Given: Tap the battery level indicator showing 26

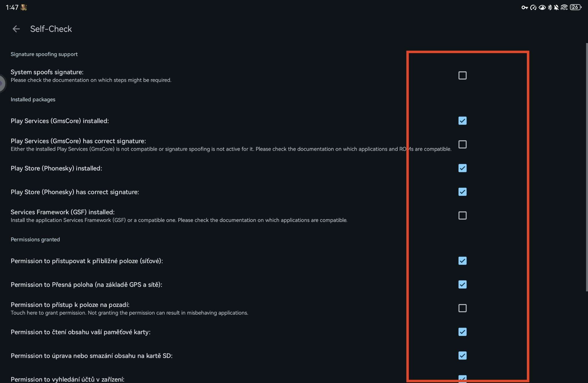Looking at the screenshot, I should pyautogui.click(x=575, y=7).
